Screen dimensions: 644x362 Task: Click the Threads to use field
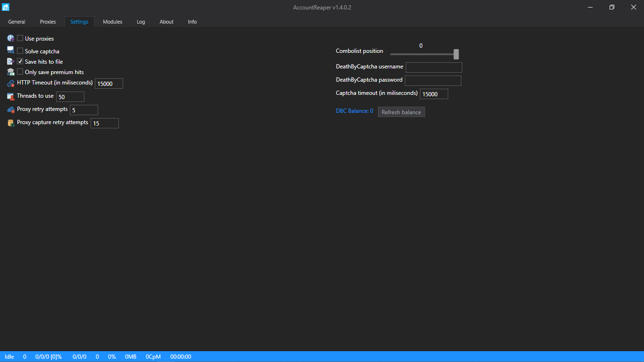click(x=70, y=97)
